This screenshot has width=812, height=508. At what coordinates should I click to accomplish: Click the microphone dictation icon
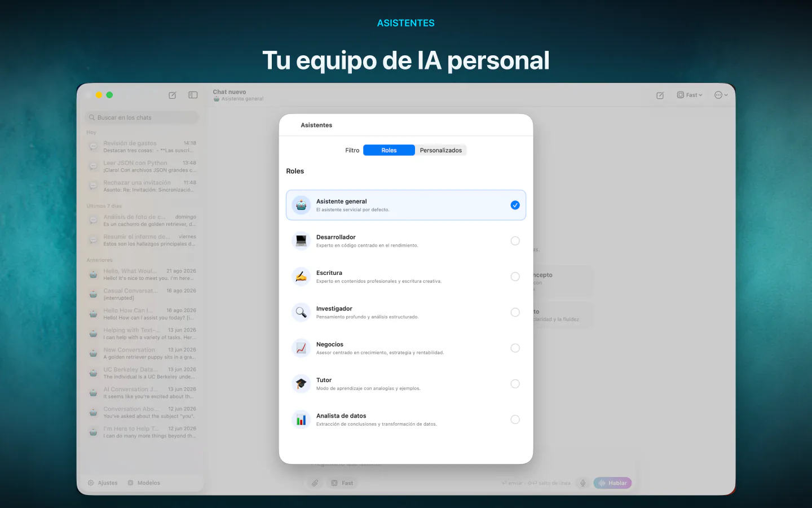click(x=583, y=483)
